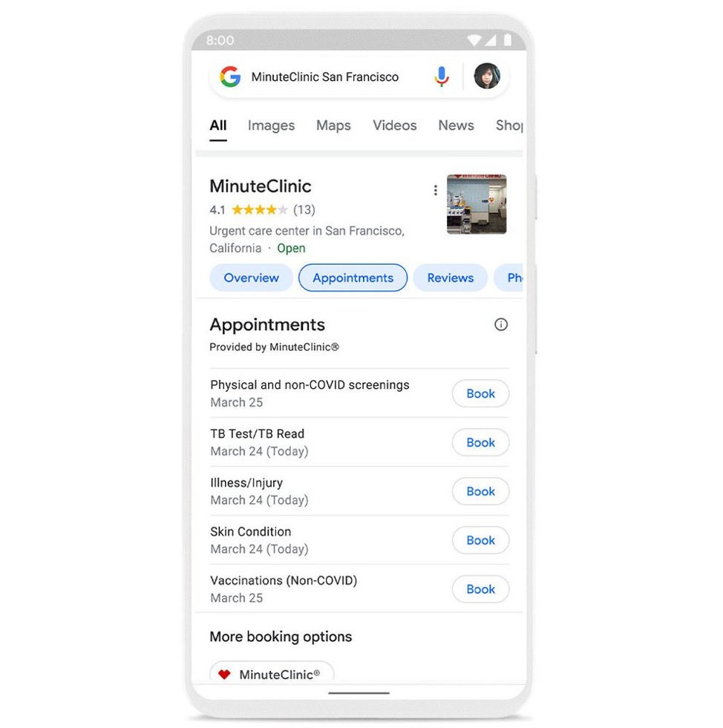Book the Illness/Injury appointment
The height and width of the screenshot is (728, 723).
point(480,491)
